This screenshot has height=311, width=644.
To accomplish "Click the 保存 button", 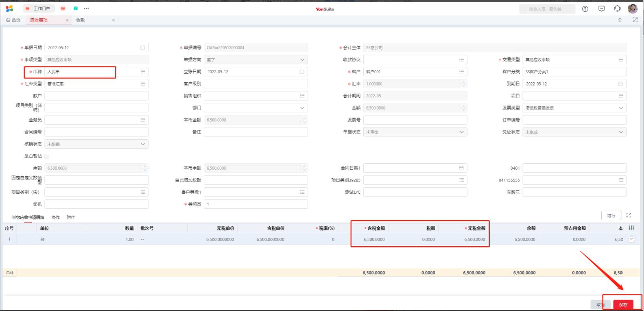I will [623, 304].
